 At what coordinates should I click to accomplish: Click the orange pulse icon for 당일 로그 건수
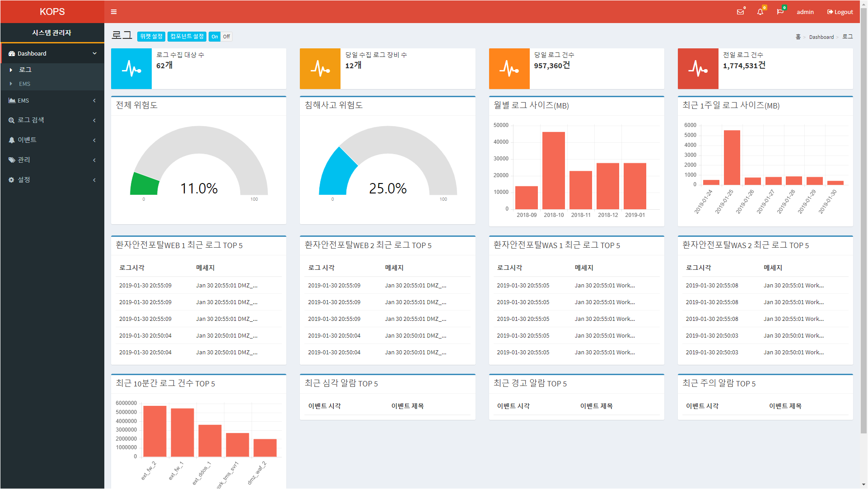(x=509, y=69)
